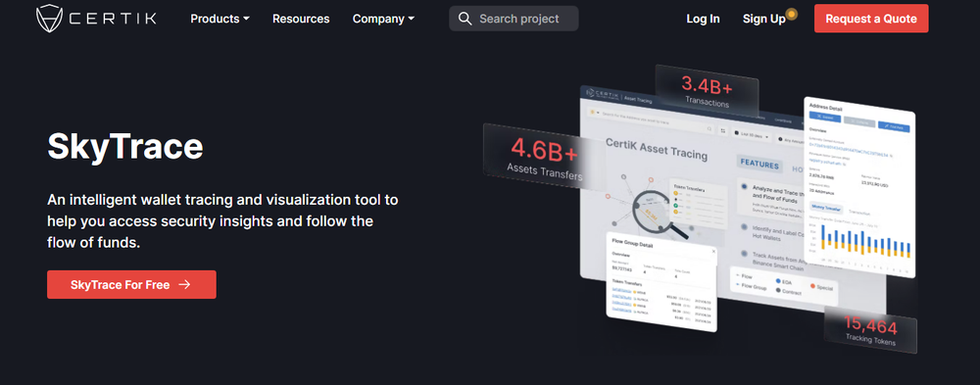
Task: Click the 3.4B+ Transactions stat card
Action: click(707, 91)
